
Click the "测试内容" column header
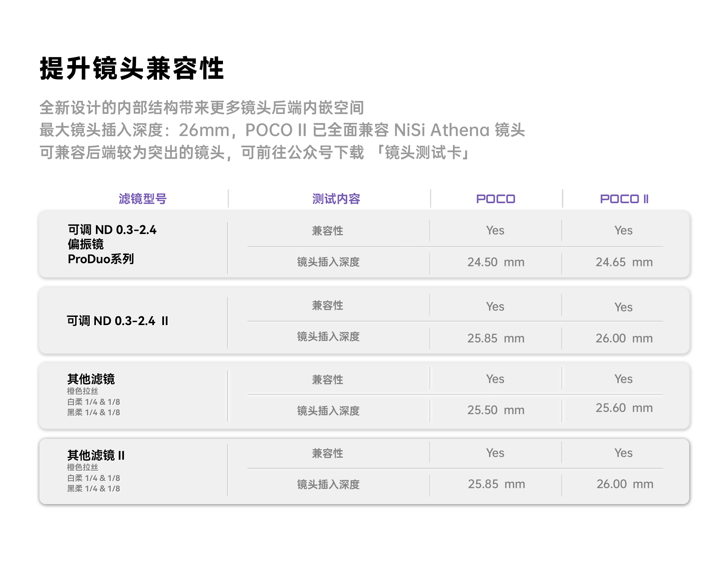(336, 199)
